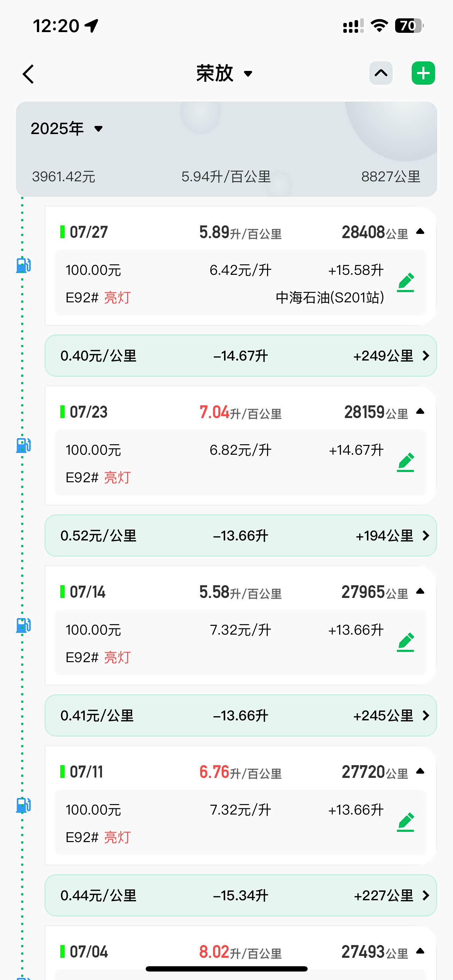
Task: Edit the 07/23 refuel record
Action: pyautogui.click(x=405, y=462)
